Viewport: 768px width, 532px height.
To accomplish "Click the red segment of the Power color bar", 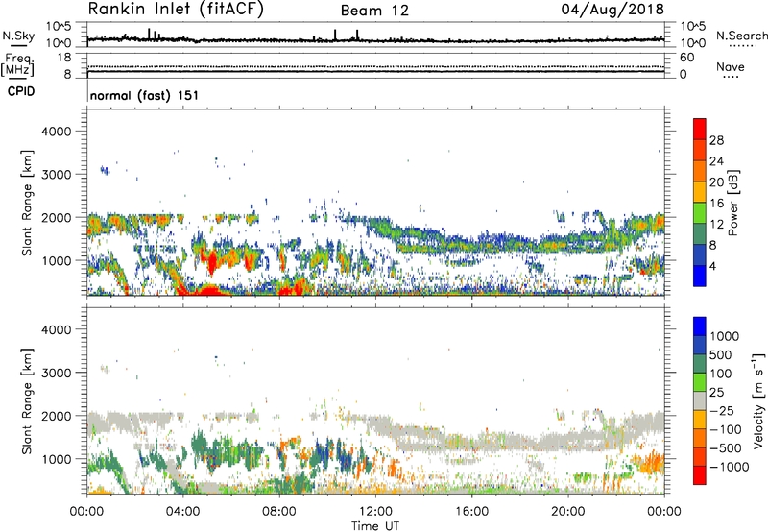I will [x=700, y=129].
